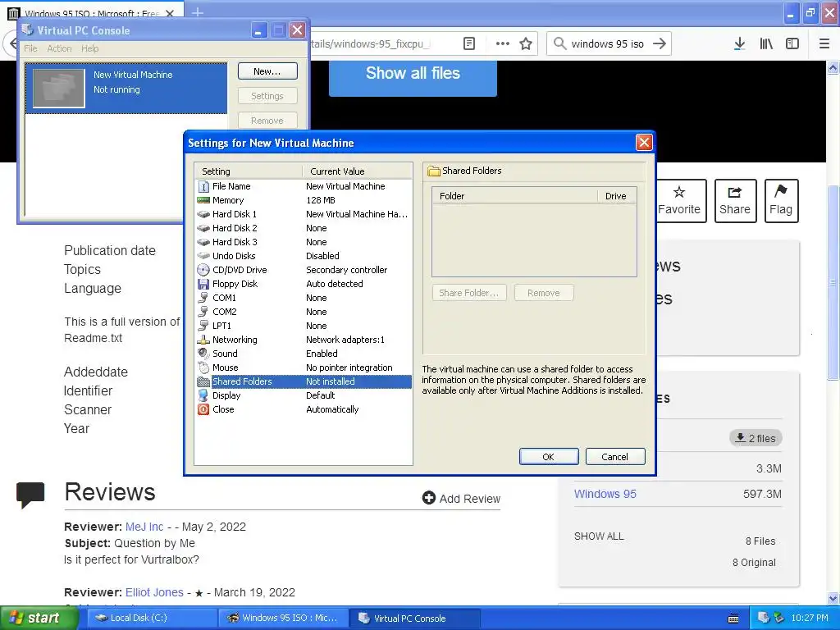Select the Sound setting icon
840x630 pixels.
[203, 354]
